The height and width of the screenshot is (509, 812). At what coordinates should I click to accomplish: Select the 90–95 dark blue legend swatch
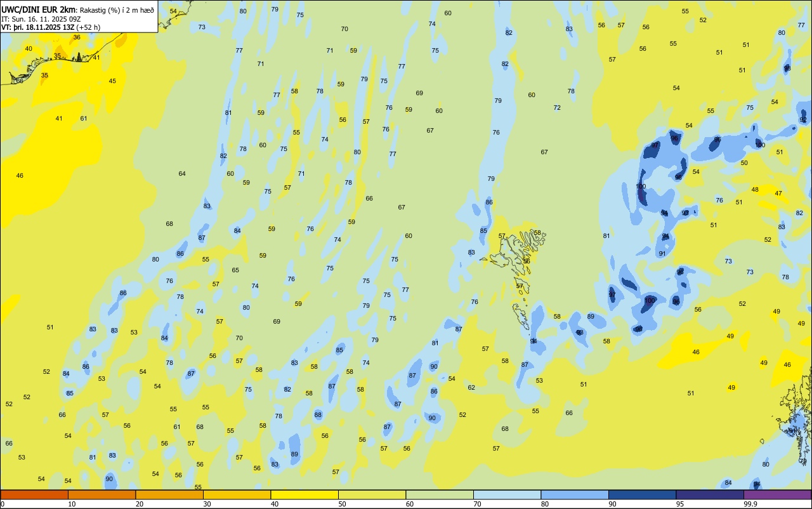[642, 494]
